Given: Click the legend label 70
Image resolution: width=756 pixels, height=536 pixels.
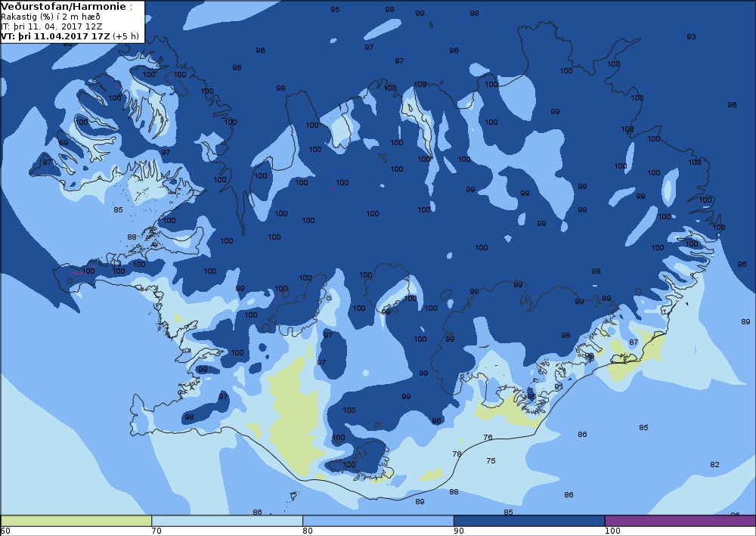Looking at the screenshot, I should [x=156, y=531].
